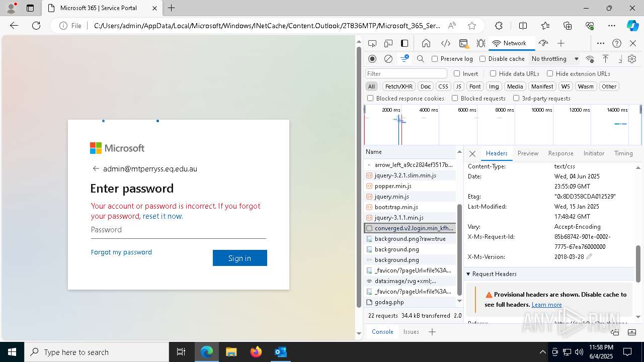Open the Elements panel code icon
644x362 pixels.
[445, 43]
